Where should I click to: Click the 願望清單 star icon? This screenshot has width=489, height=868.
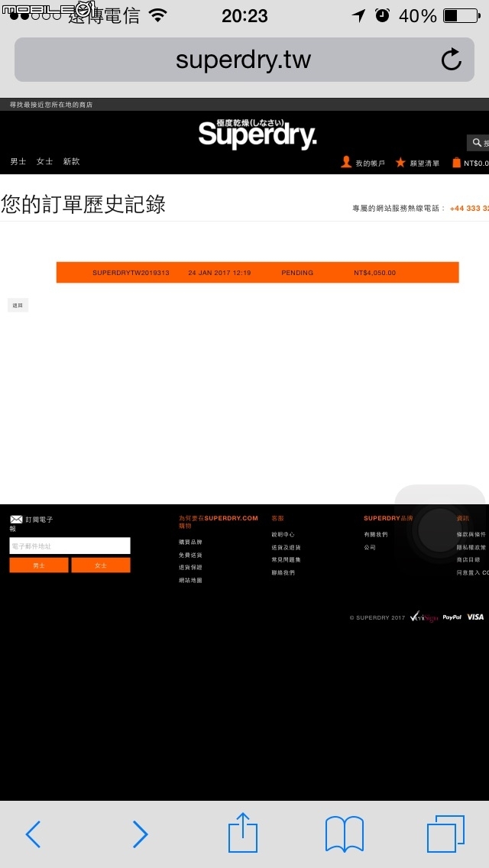click(x=400, y=162)
